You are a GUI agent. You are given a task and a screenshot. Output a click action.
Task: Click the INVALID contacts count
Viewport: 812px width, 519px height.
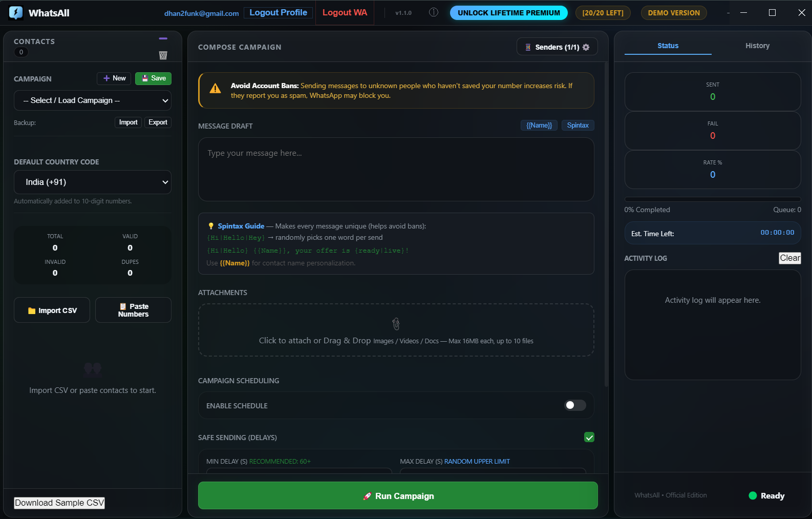coord(55,273)
